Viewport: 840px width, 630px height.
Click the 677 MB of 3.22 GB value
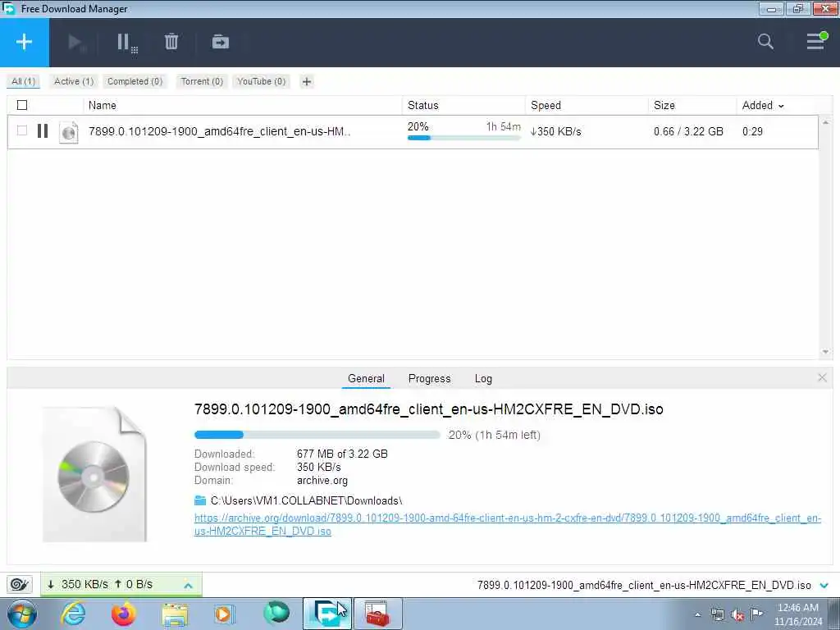342,454
